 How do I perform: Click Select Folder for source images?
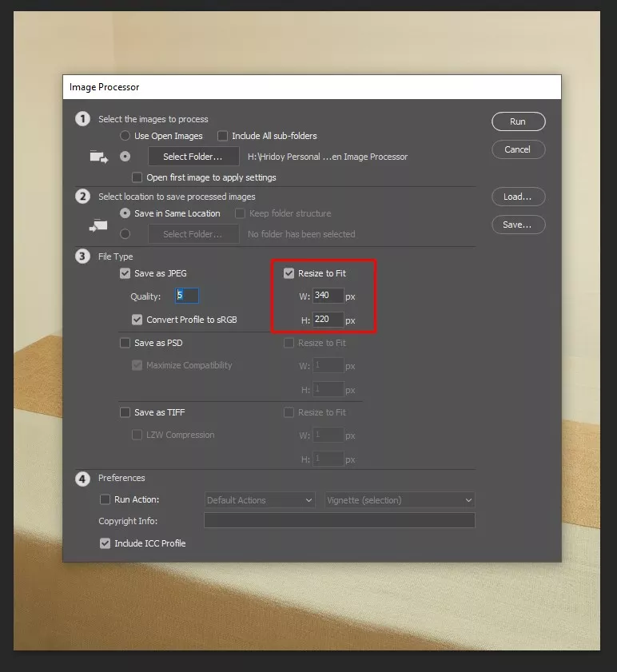193,157
